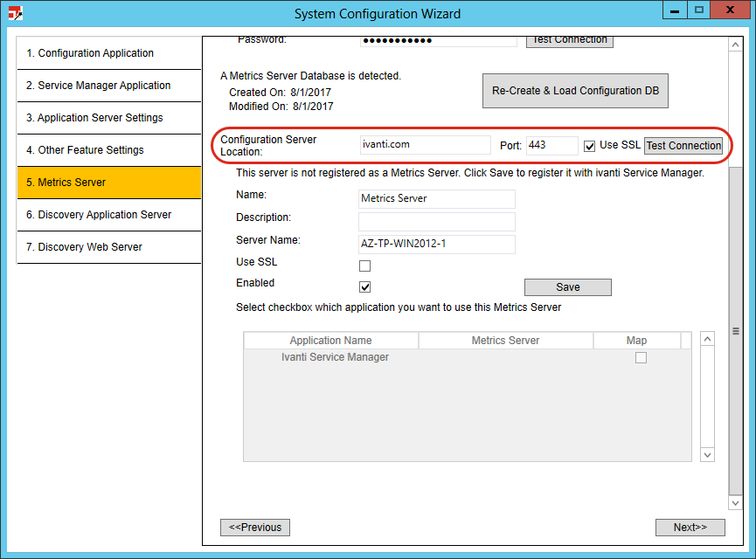Click the Save button
This screenshot has width=756, height=559.
point(567,287)
